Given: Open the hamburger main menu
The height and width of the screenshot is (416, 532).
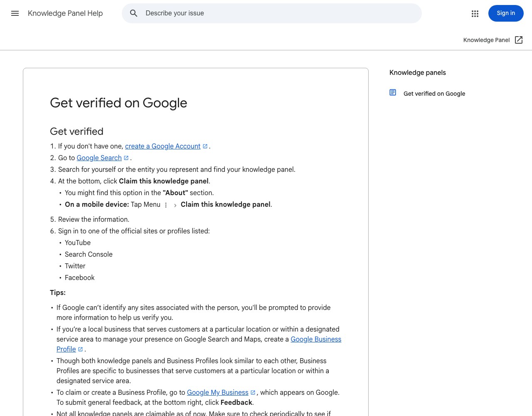Looking at the screenshot, I should click(x=15, y=13).
